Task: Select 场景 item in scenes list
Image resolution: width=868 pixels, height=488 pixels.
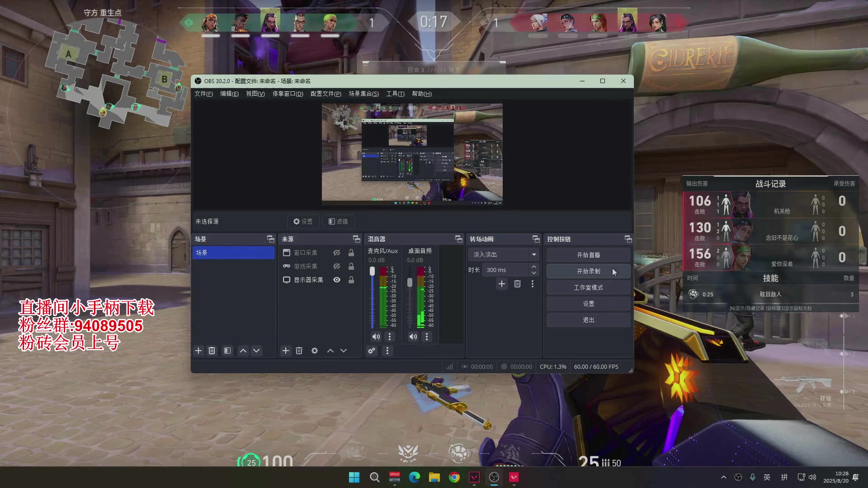Action: 233,253
